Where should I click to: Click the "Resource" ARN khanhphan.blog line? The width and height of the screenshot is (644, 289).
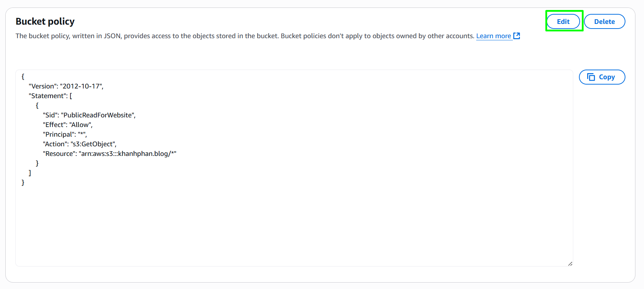click(x=110, y=154)
